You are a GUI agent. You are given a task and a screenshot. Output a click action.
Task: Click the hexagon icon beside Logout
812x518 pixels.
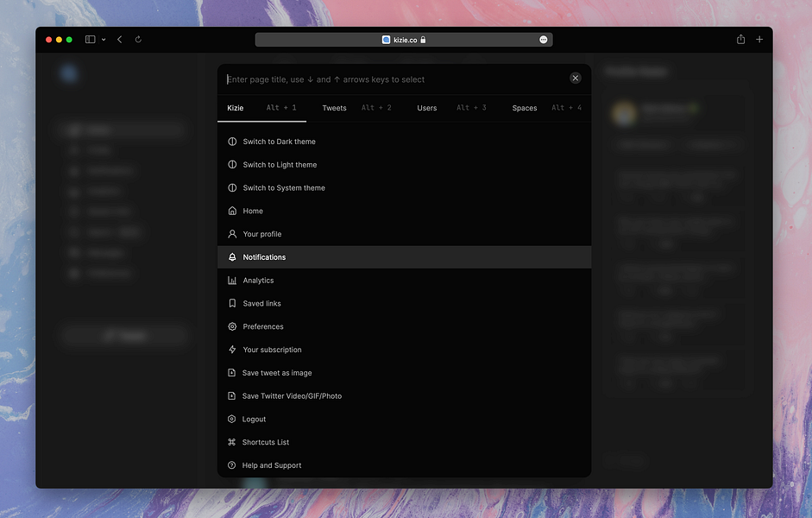pos(232,419)
